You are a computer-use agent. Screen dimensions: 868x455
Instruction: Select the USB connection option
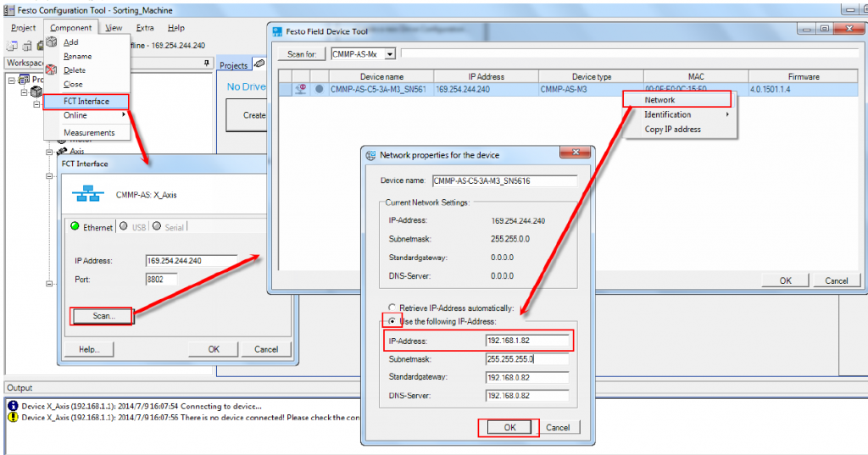133,227
